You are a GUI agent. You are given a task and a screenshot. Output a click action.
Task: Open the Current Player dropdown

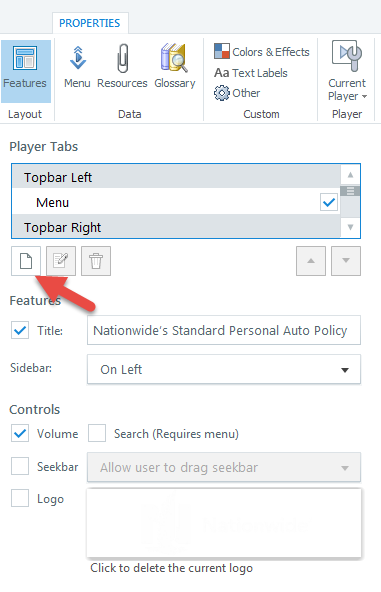pos(347,72)
